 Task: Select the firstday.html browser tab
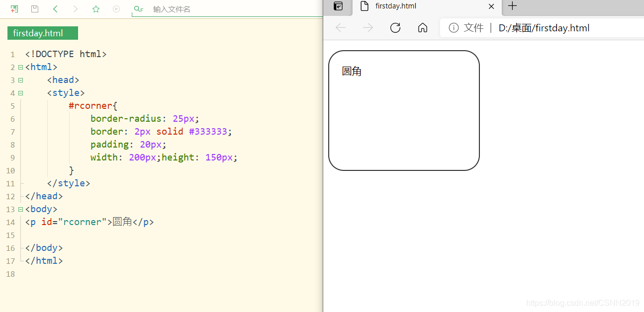click(427, 6)
